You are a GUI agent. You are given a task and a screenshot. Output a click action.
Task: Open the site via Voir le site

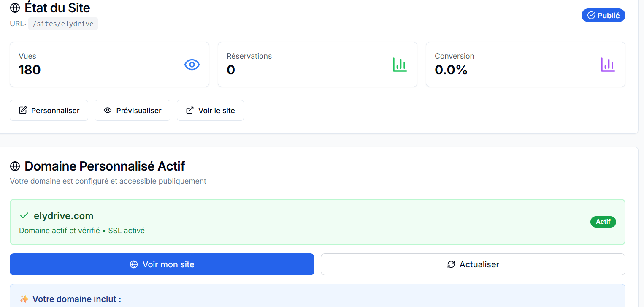[210, 110]
